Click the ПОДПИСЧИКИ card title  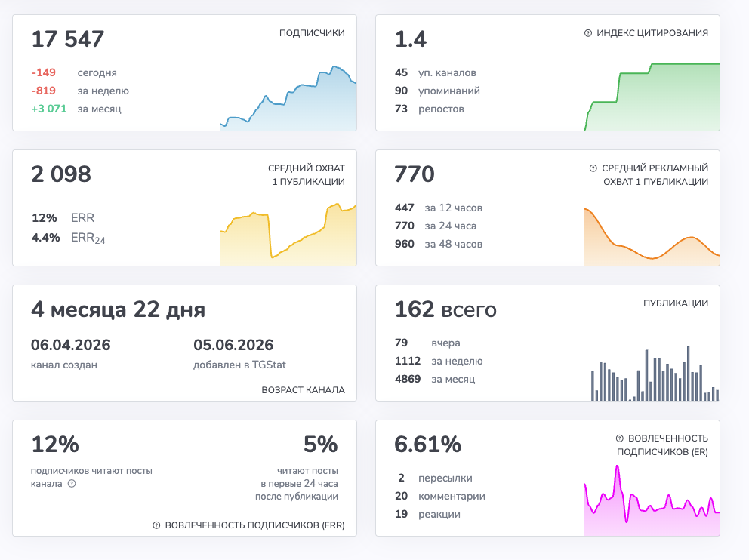point(312,33)
